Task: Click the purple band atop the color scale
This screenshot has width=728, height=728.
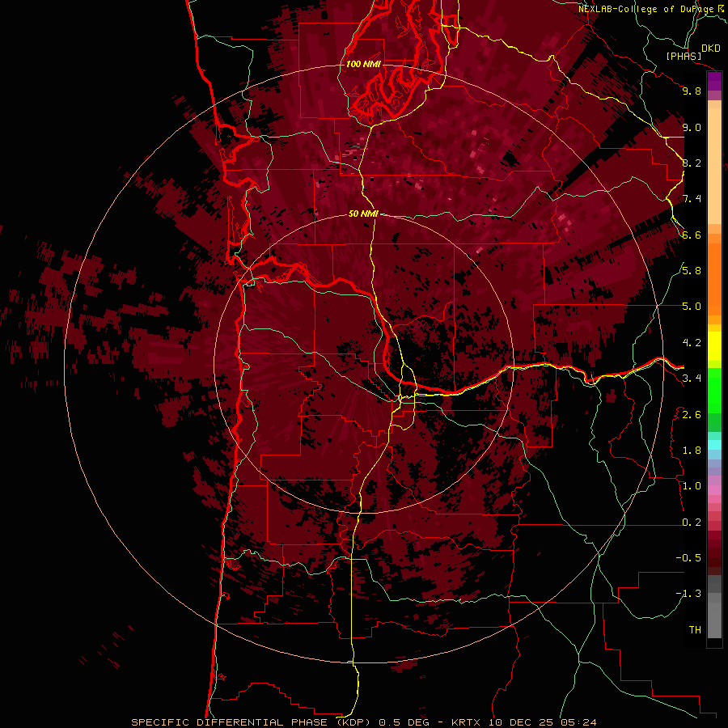Action: click(714, 81)
